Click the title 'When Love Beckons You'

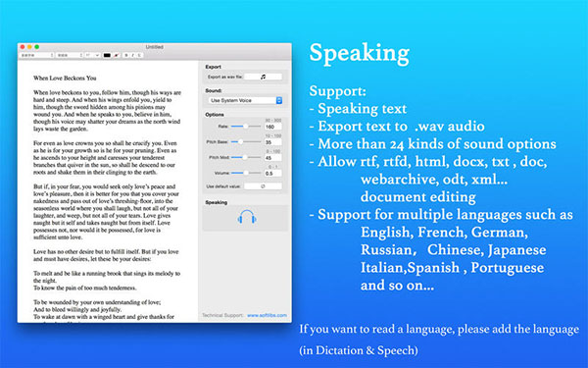[65, 79]
